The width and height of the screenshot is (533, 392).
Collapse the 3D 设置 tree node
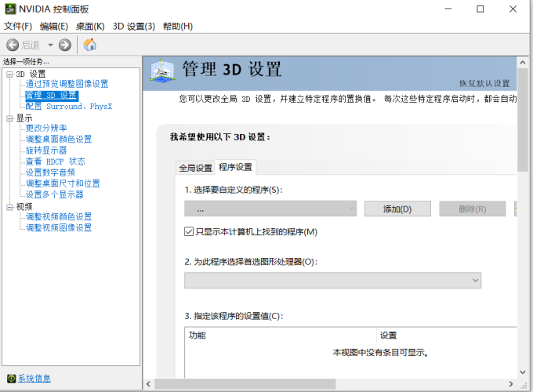coord(9,74)
